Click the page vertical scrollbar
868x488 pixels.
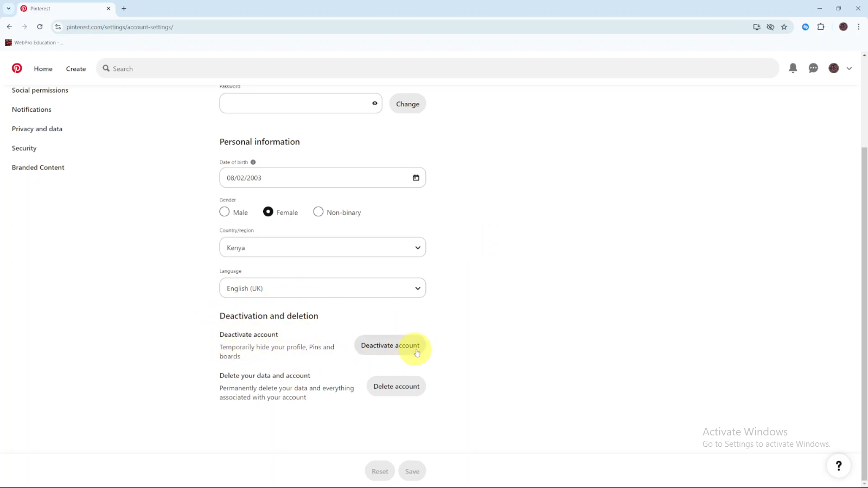coord(864,313)
